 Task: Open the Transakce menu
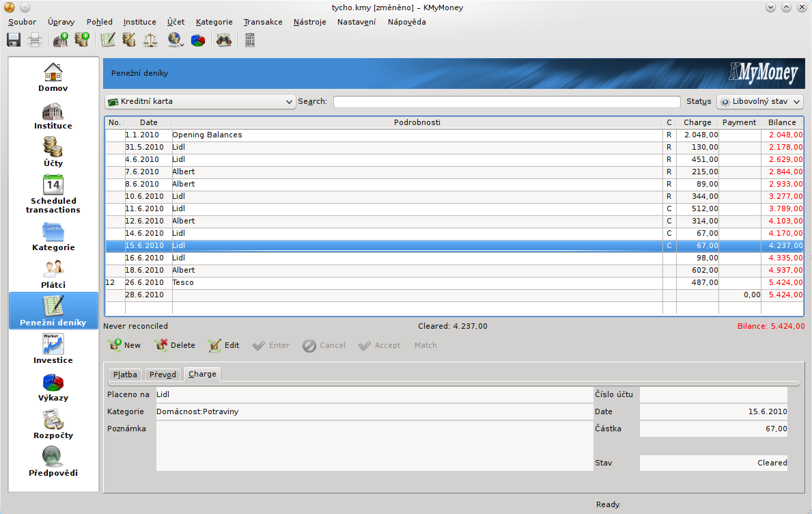pyautogui.click(x=263, y=22)
